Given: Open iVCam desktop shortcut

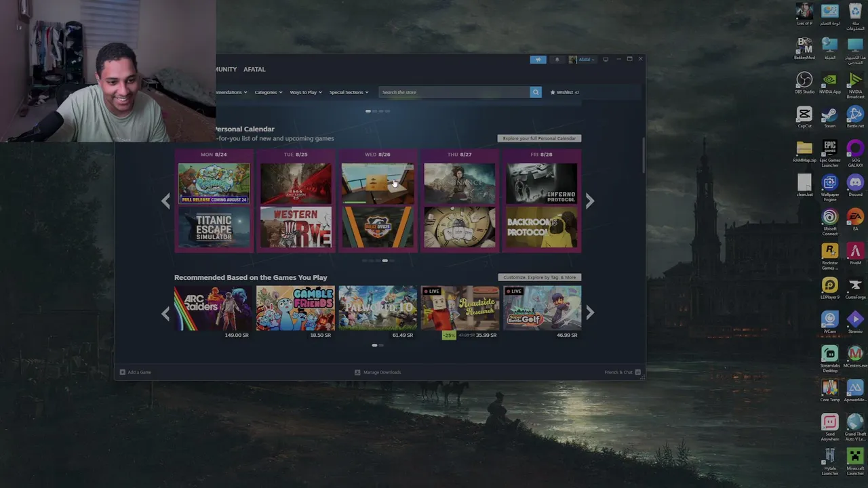Looking at the screenshot, I should pos(829,322).
